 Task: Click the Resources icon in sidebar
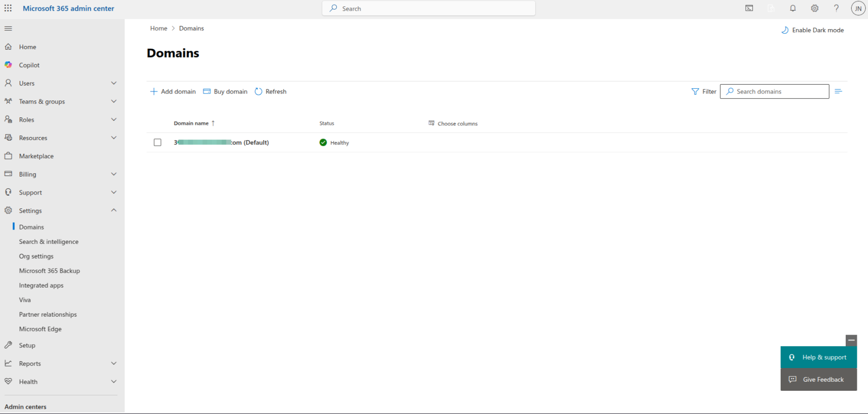point(8,137)
